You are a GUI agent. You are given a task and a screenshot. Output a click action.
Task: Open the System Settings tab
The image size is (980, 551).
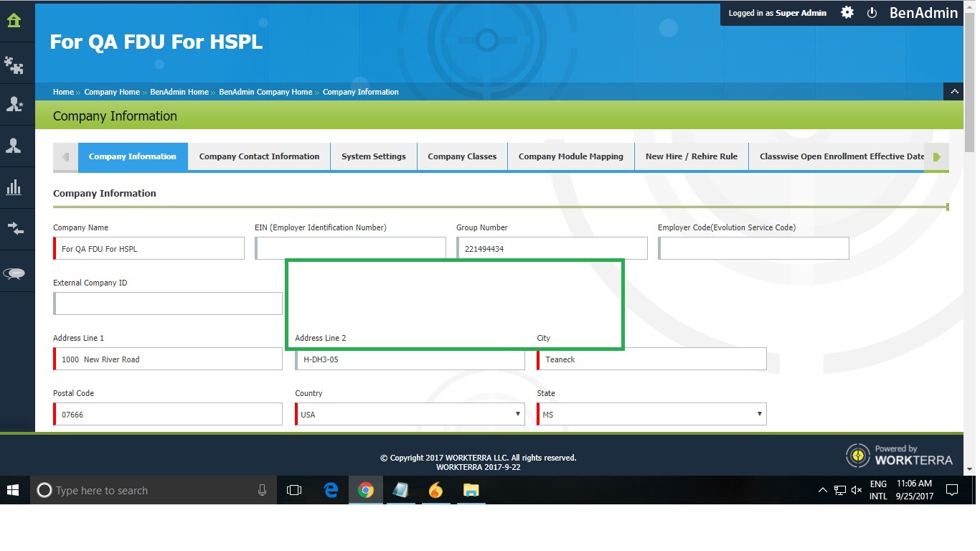pyautogui.click(x=373, y=156)
